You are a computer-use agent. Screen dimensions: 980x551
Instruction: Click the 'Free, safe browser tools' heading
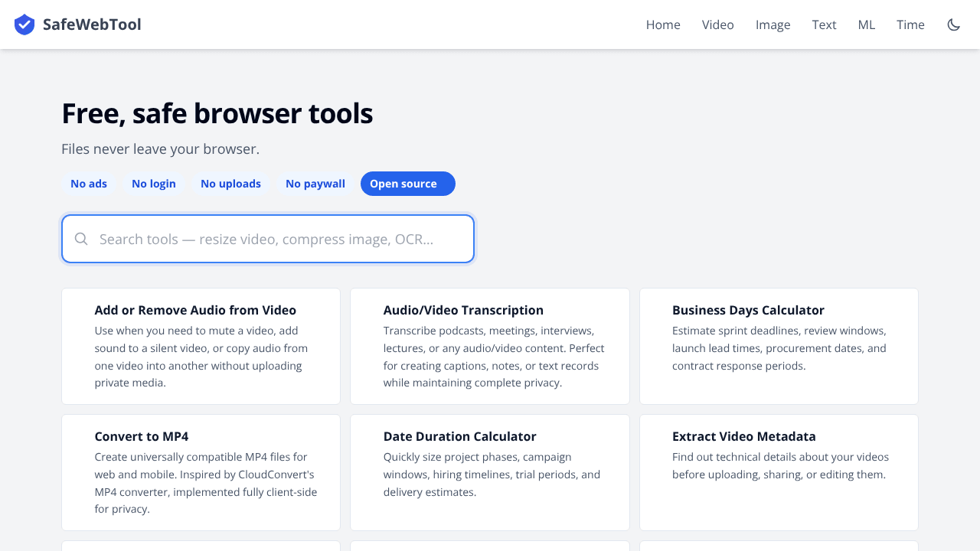point(217,113)
